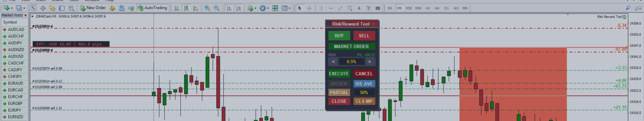Switch chart to bar chart style
The image size is (644, 121).
pos(177,8)
